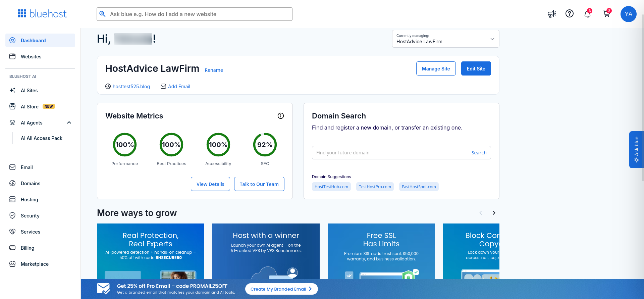Open the notifications bell icon
Screen dimensions: 644x299
587,14
